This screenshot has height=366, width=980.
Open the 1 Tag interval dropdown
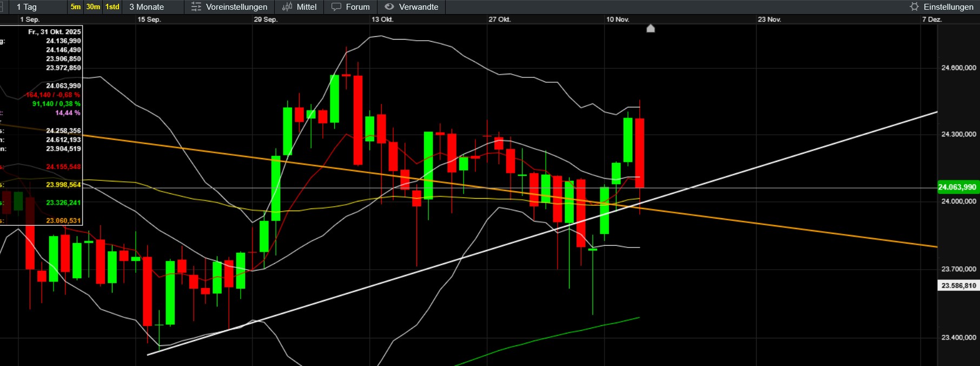[x=27, y=7]
